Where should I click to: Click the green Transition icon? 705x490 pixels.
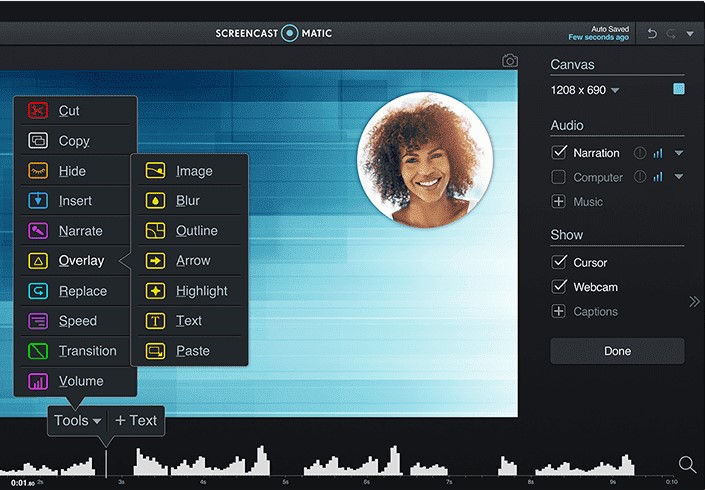click(38, 351)
